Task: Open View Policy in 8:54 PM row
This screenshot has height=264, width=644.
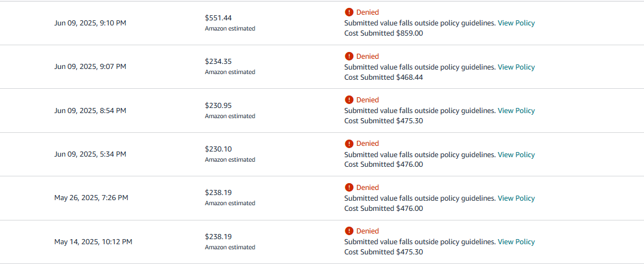Action: click(516, 111)
